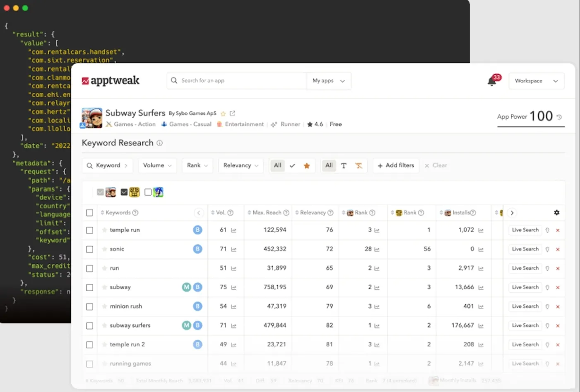Open the notifications bell with 33 badge
Viewport: 580px width, 392px height.
[493, 80]
